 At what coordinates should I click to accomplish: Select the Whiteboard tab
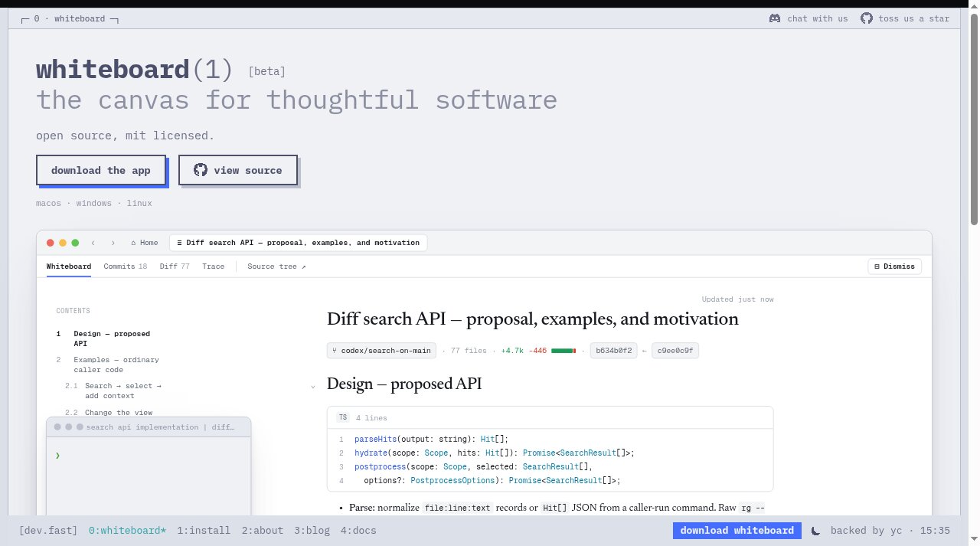pos(69,266)
